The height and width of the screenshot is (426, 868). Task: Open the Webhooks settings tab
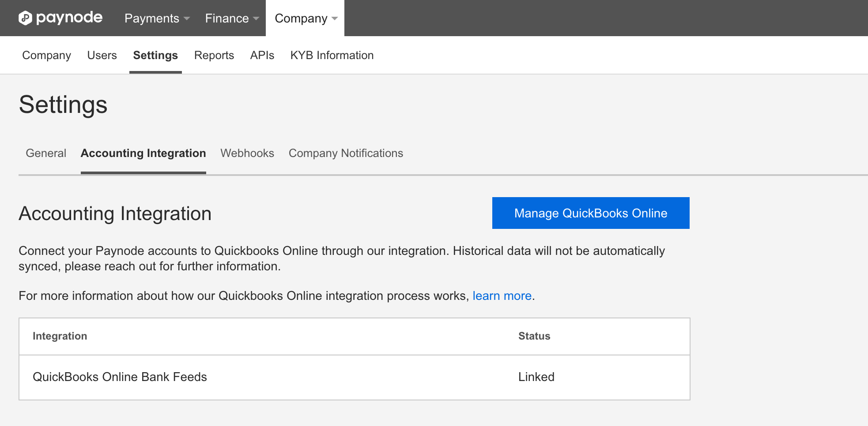click(x=247, y=153)
